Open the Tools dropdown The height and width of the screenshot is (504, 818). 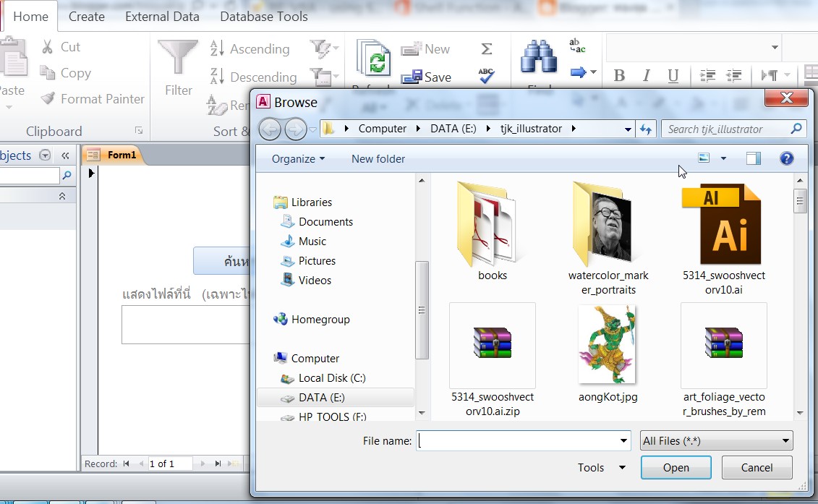click(x=600, y=468)
